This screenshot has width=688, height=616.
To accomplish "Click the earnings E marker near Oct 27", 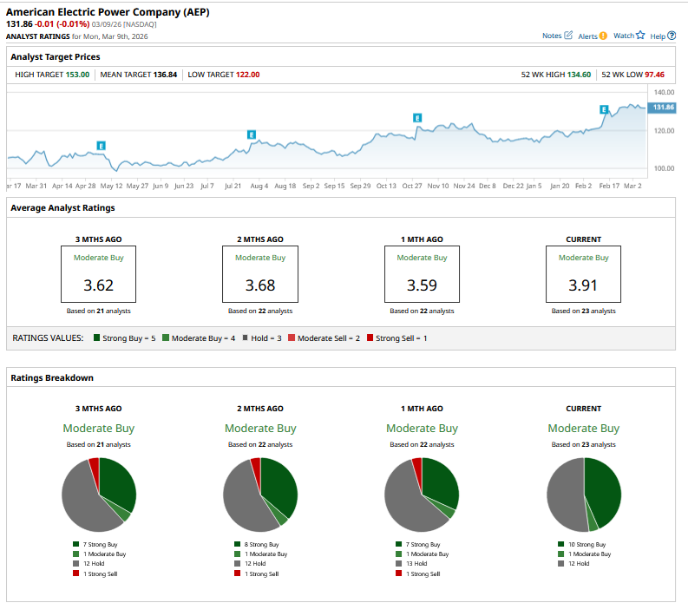I will (x=417, y=117).
